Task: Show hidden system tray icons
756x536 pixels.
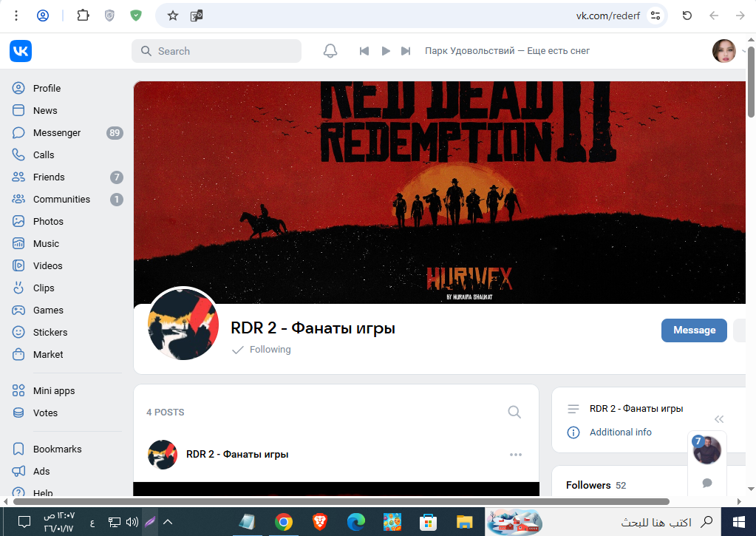Action: pyautogui.click(x=168, y=521)
